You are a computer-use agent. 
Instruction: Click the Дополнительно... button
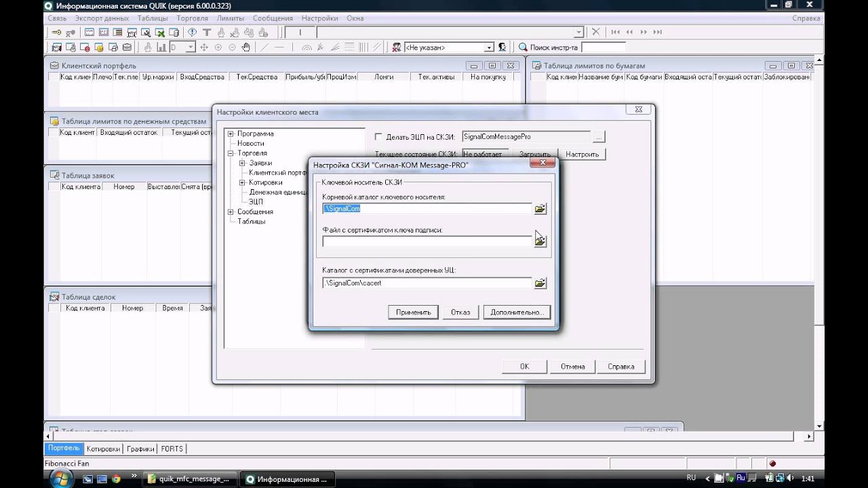pyautogui.click(x=517, y=312)
